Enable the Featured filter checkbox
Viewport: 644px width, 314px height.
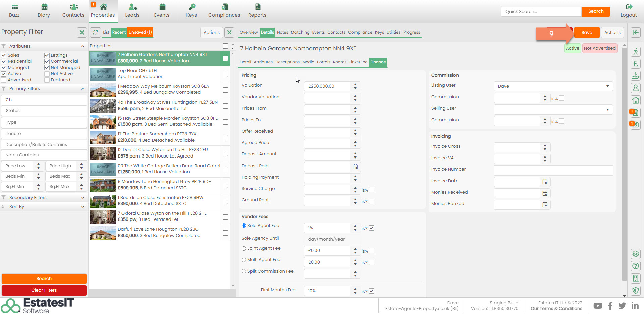click(x=47, y=80)
